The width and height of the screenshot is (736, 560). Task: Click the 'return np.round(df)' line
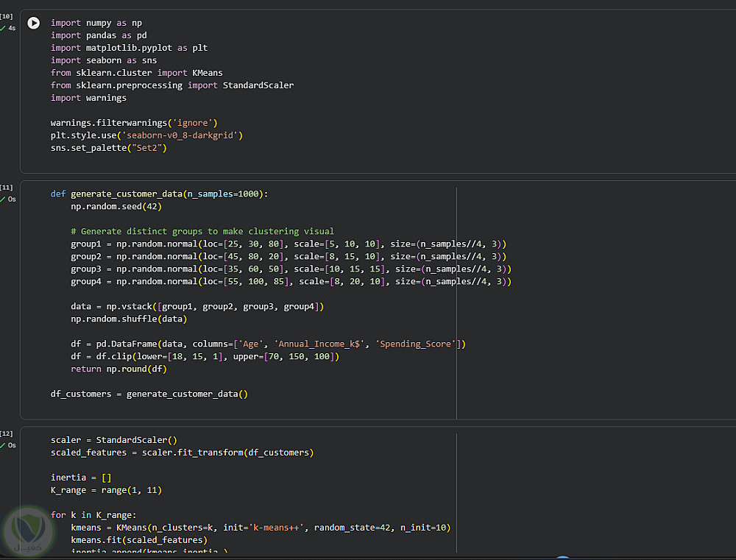point(118,369)
